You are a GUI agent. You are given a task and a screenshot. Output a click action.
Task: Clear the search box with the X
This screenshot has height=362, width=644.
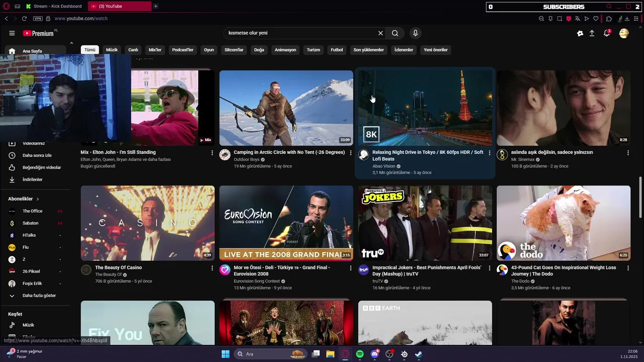point(380,33)
